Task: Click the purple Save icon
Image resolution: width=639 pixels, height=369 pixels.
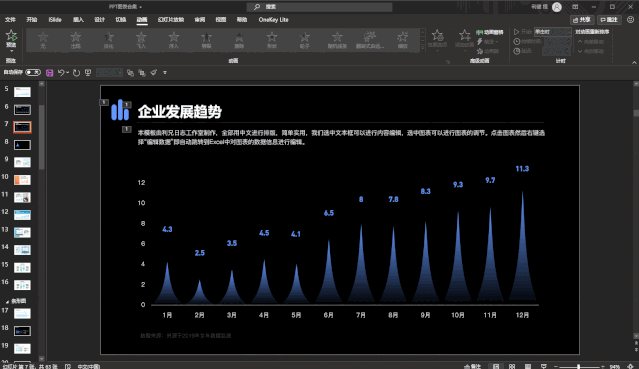Action: (50, 73)
